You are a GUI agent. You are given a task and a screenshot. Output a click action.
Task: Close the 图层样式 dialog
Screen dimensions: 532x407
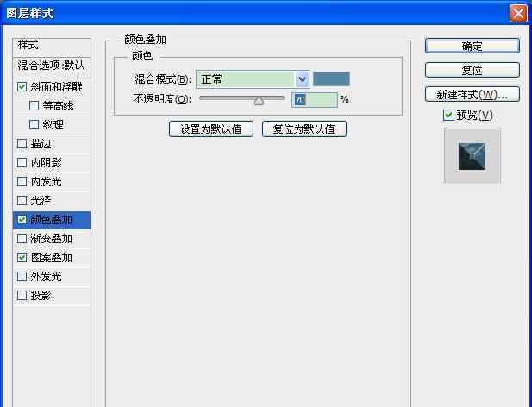[518, 14]
